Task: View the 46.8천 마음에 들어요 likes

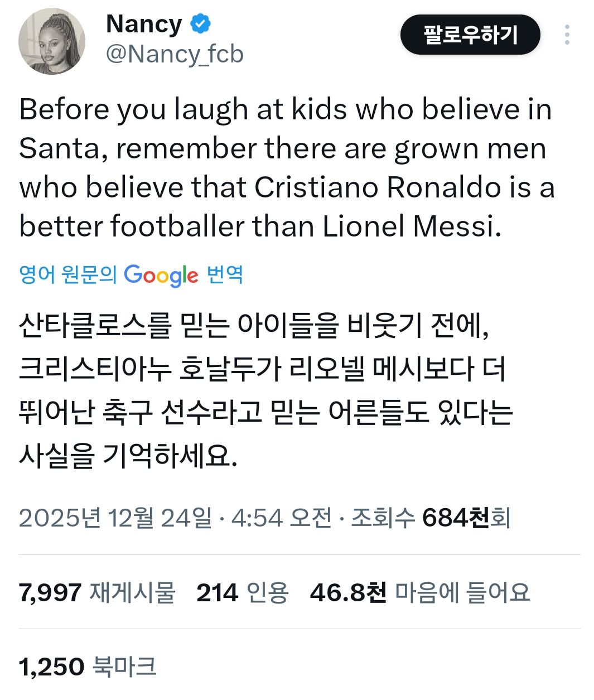Action: (x=420, y=592)
